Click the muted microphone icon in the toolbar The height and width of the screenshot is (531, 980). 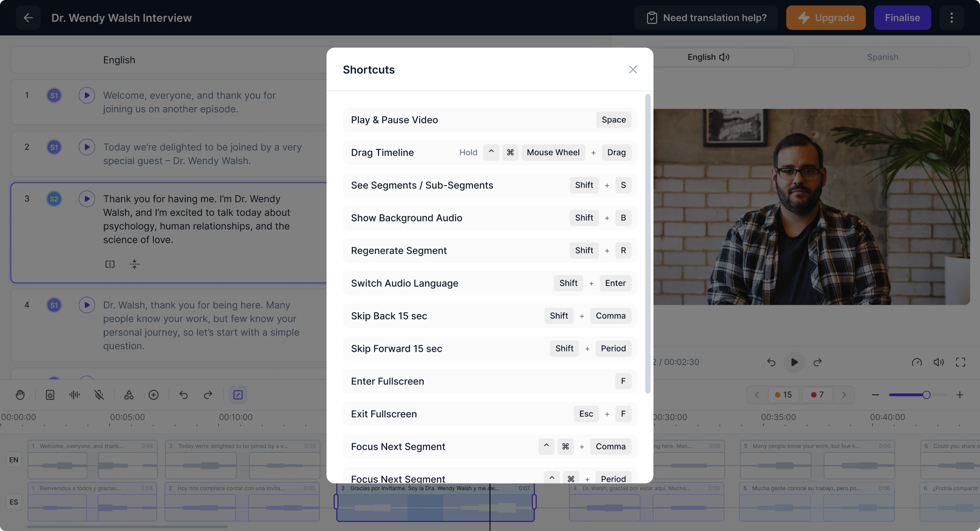tap(99, 395)
